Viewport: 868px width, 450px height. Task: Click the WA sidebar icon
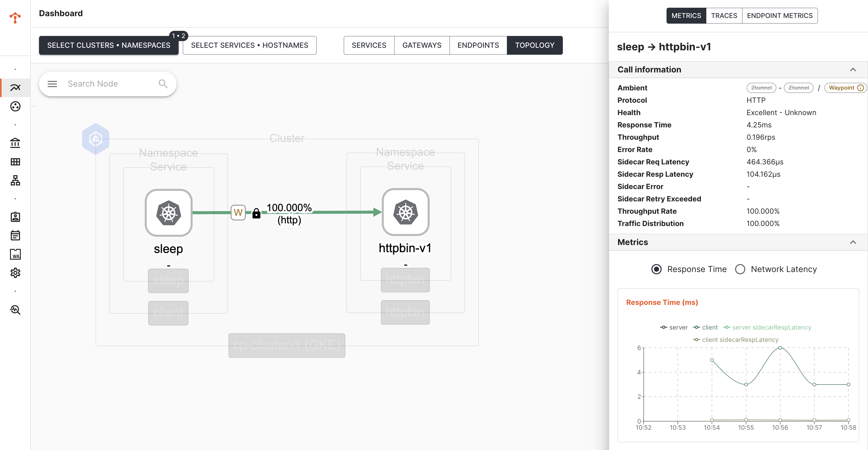pyautogui.click(x=15, y=254)
